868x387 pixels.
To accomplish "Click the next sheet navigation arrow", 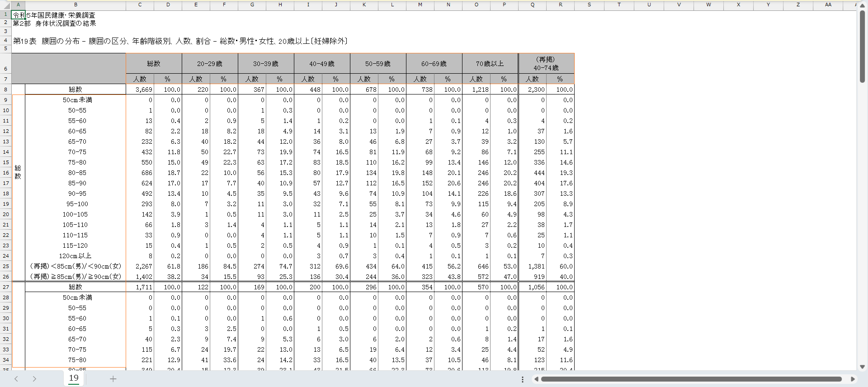I will 34,379.
